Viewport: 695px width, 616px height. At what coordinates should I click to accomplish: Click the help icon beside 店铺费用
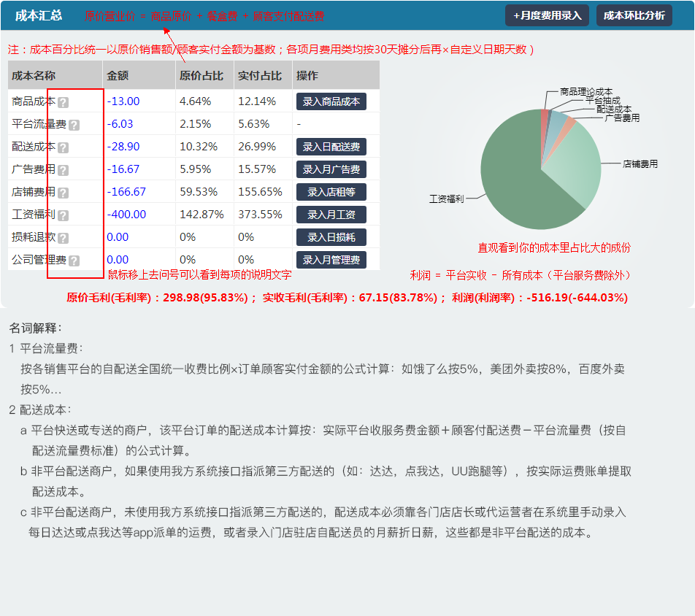64,193
